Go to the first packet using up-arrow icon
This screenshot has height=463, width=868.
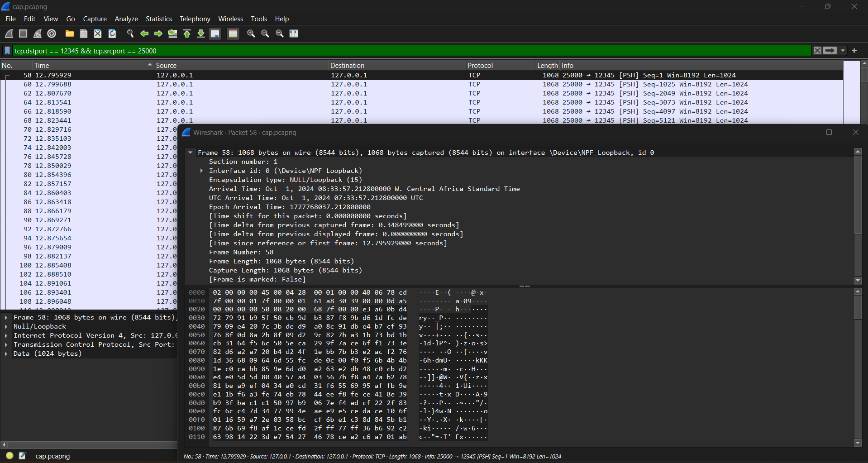tap(186, 33)
